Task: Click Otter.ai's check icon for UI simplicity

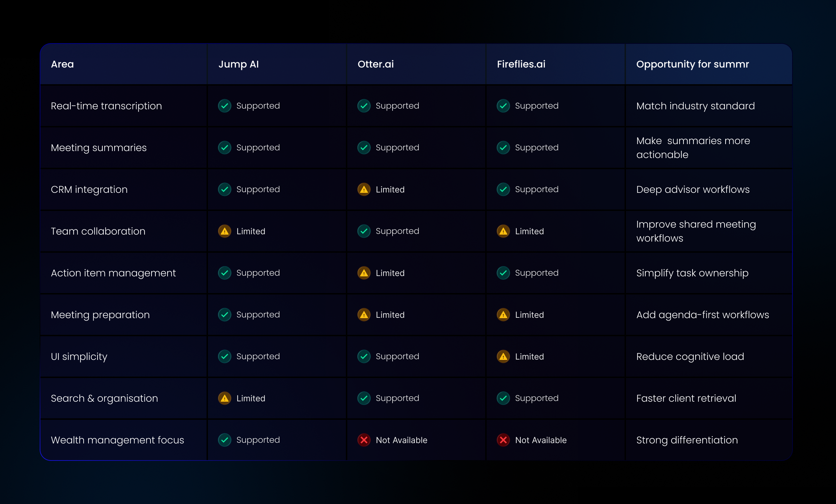Action: pyautogui.click(x=364, y=356)
